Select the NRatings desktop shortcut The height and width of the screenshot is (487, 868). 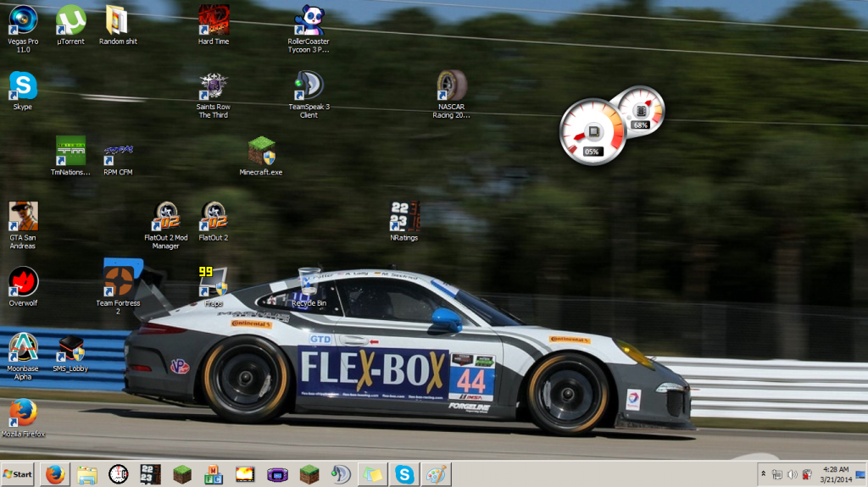(x=403, y=221)
